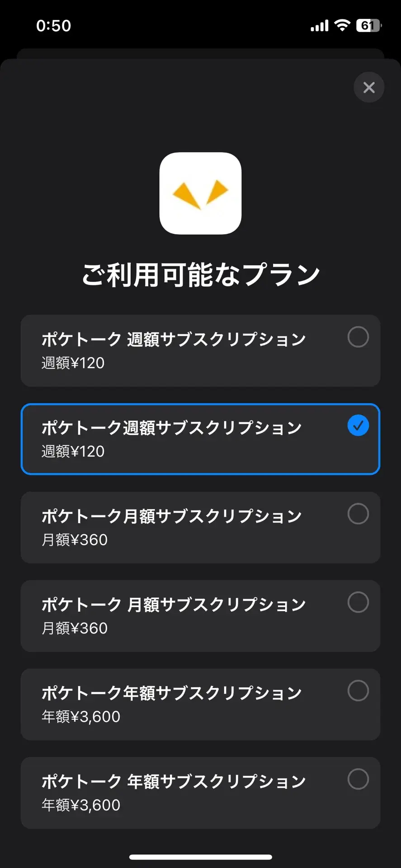Tap the title of the highlighted weekly plan

172,428
